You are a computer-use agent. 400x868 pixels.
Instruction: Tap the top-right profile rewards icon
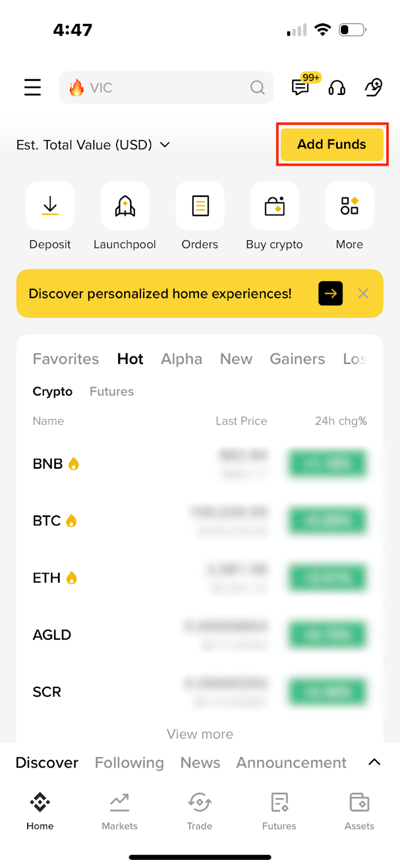coord(373,87)
